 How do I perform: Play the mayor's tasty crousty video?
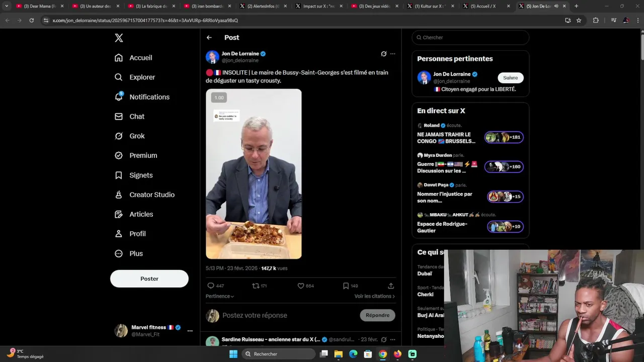click(254, 174)
